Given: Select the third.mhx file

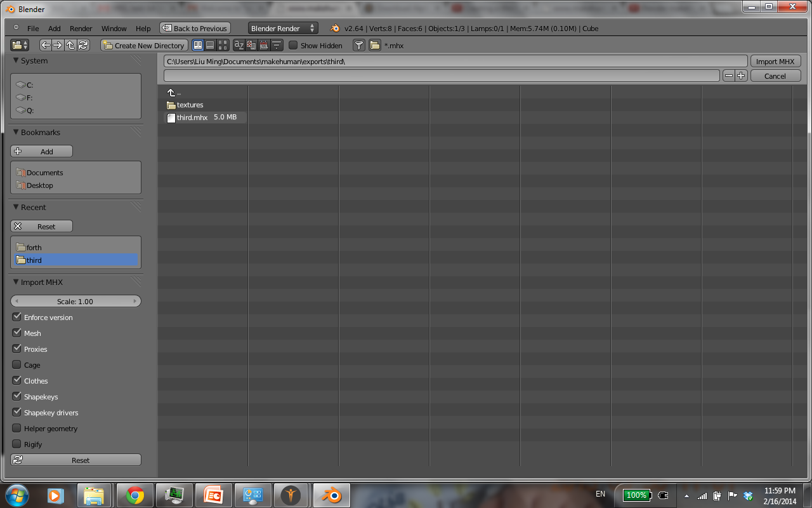Looking at the screenshot, I should [206, 117].
